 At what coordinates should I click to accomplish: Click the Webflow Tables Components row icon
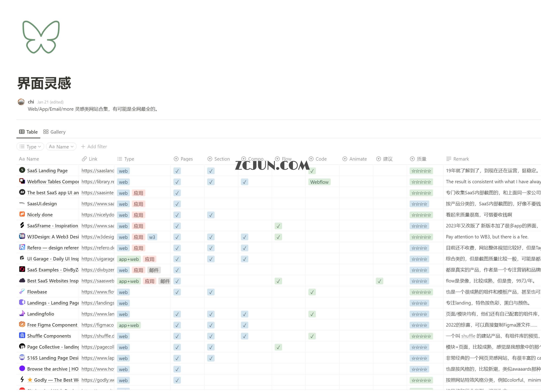(x=22, y=181)
